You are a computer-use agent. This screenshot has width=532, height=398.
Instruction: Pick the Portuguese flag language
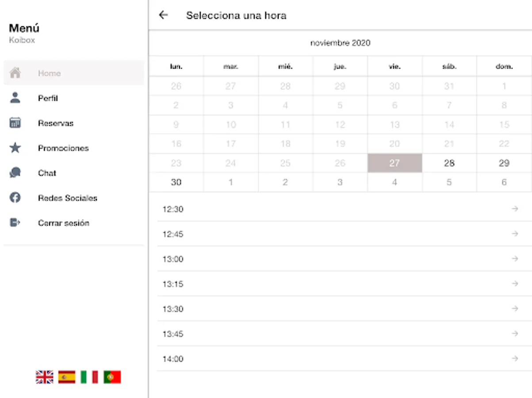[x=112, y=377]
